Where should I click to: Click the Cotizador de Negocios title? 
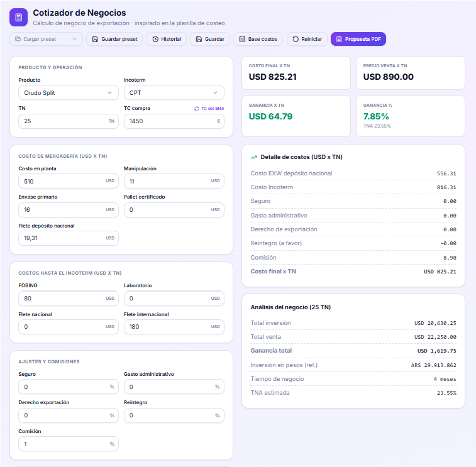79,13
